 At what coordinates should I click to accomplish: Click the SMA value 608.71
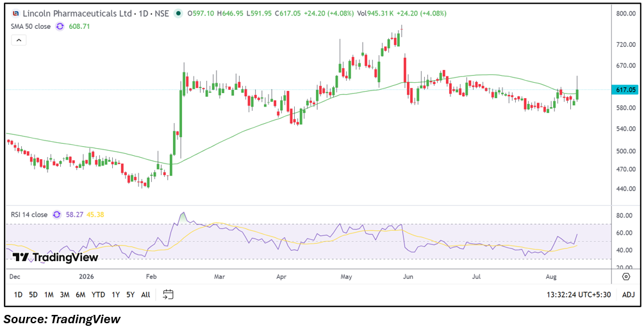(x=79, y=26)
